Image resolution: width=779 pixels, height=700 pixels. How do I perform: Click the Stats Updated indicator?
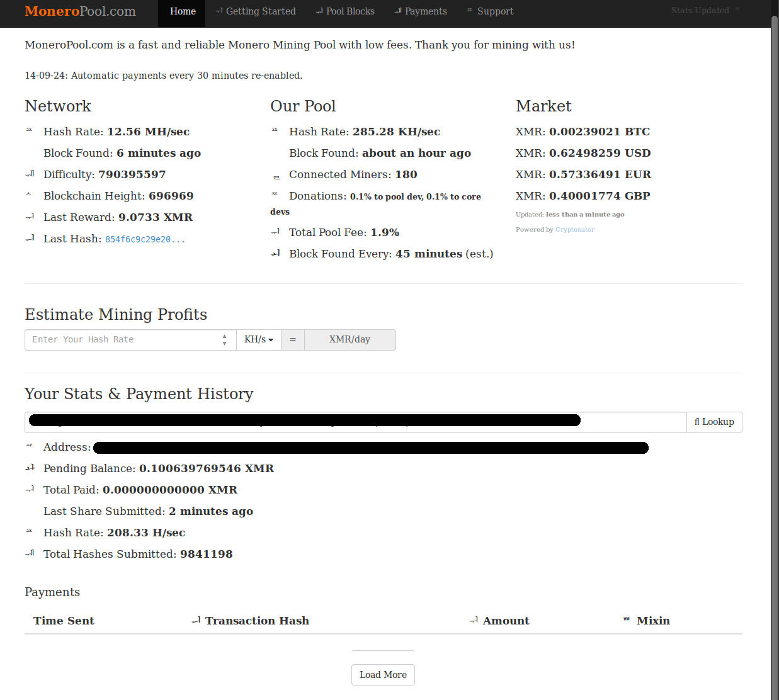pyautogui.click(x=705, y=11)
